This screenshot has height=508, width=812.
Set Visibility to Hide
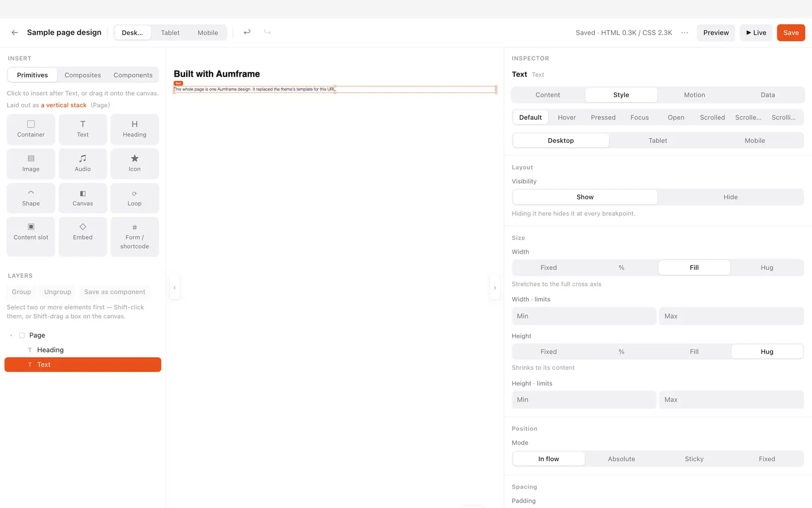[x=730, y=197]
